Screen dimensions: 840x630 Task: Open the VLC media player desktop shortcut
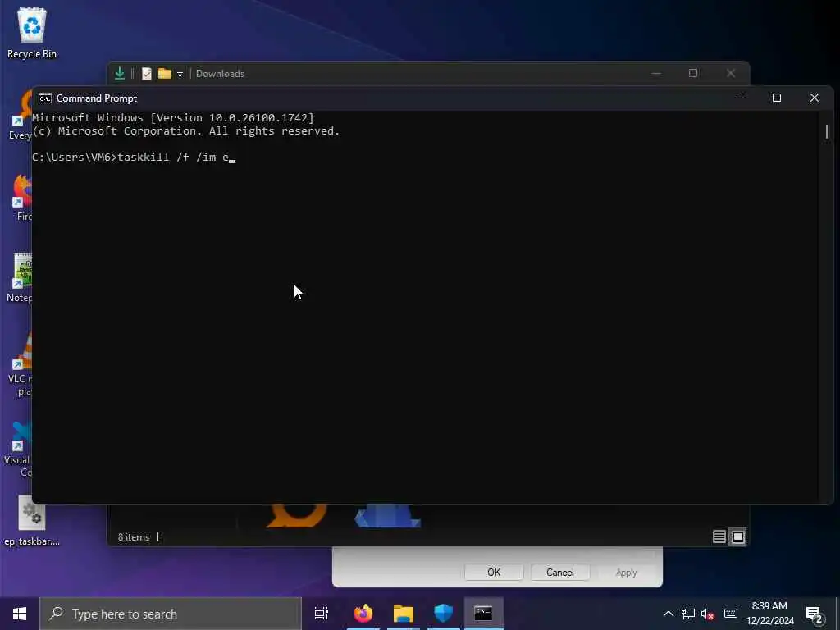tap(20, 363)
